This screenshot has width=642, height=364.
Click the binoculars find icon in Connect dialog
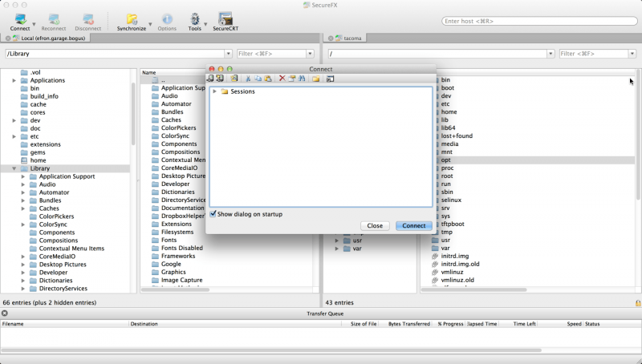[302, 79]
